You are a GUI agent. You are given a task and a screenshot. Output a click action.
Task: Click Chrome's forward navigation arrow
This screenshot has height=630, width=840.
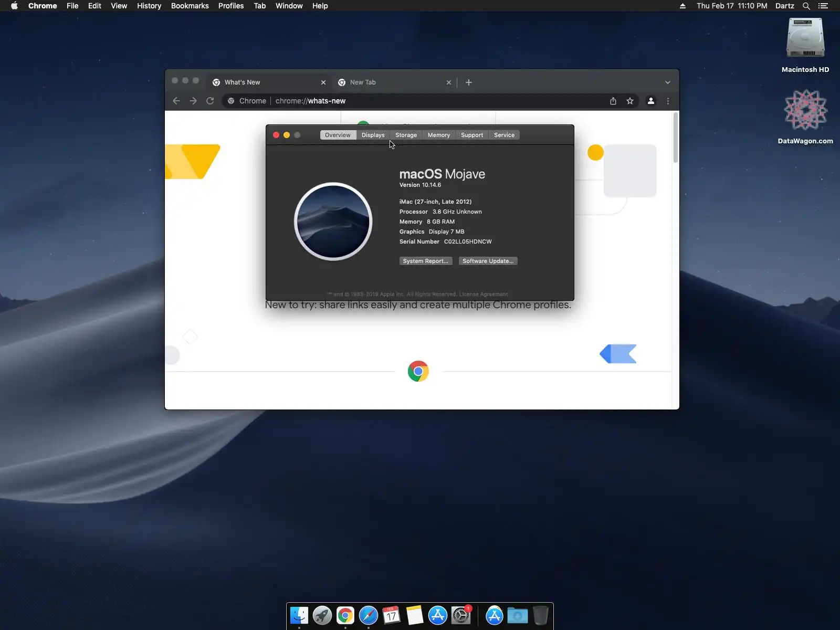pos(193,101)
